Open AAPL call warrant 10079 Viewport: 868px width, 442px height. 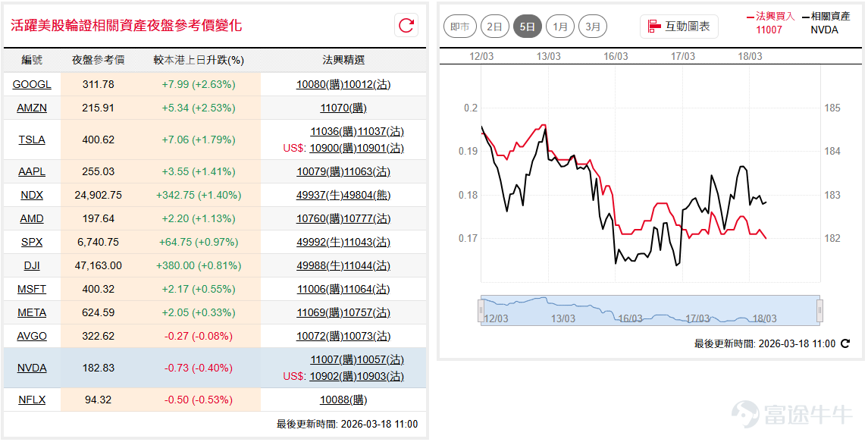(320, 171)
